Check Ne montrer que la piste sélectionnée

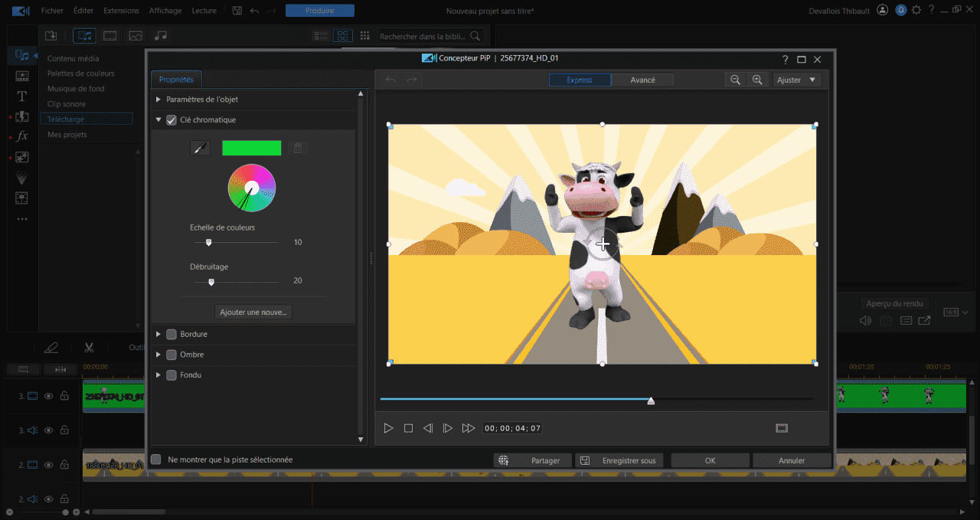(x=156, y=459)
